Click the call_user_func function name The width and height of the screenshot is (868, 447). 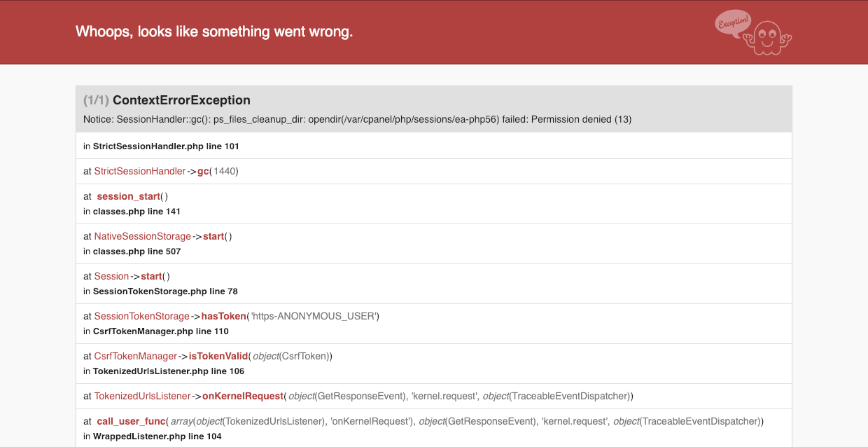pos(132,421)
